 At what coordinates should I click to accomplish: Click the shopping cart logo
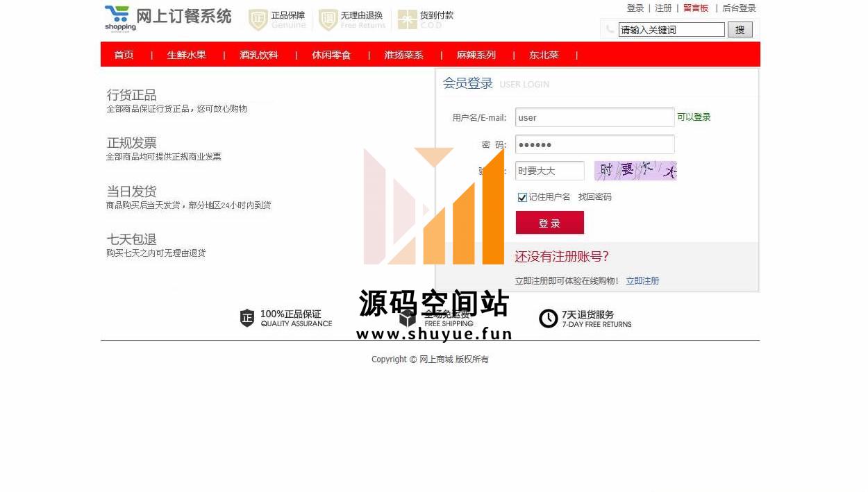120,18
